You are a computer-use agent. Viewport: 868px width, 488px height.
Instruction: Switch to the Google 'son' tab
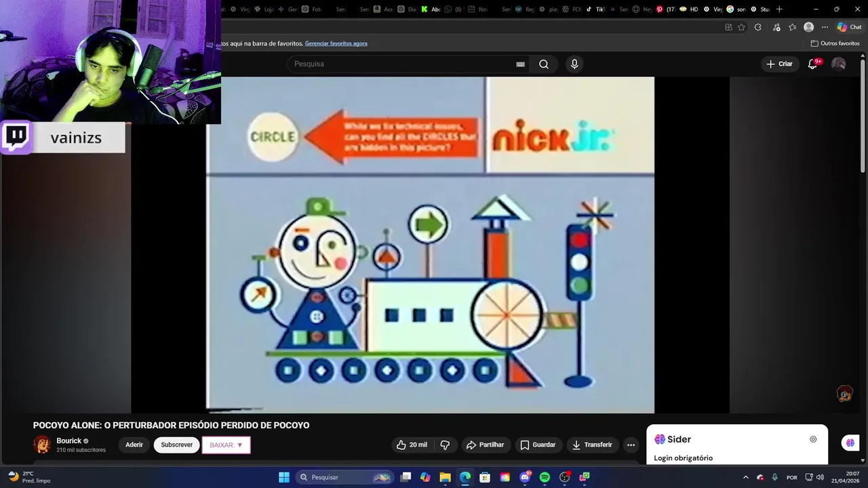pos(736,9)
